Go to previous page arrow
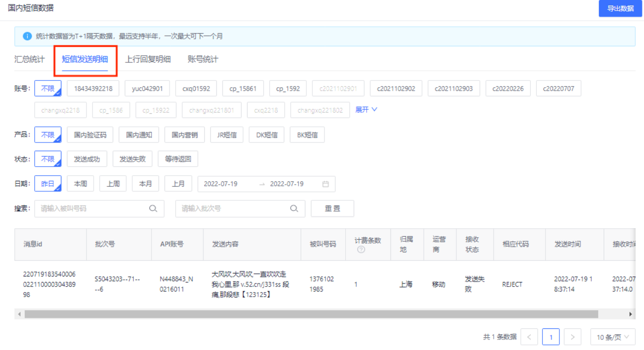Screen dimensions: 644x350 (x=529, y=337)
